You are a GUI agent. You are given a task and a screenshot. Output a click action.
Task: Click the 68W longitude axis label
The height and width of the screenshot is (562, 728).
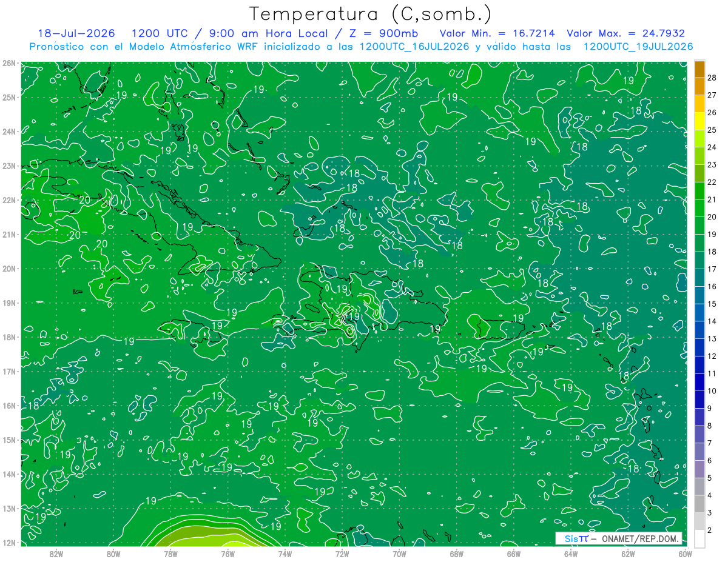[456, 554]
